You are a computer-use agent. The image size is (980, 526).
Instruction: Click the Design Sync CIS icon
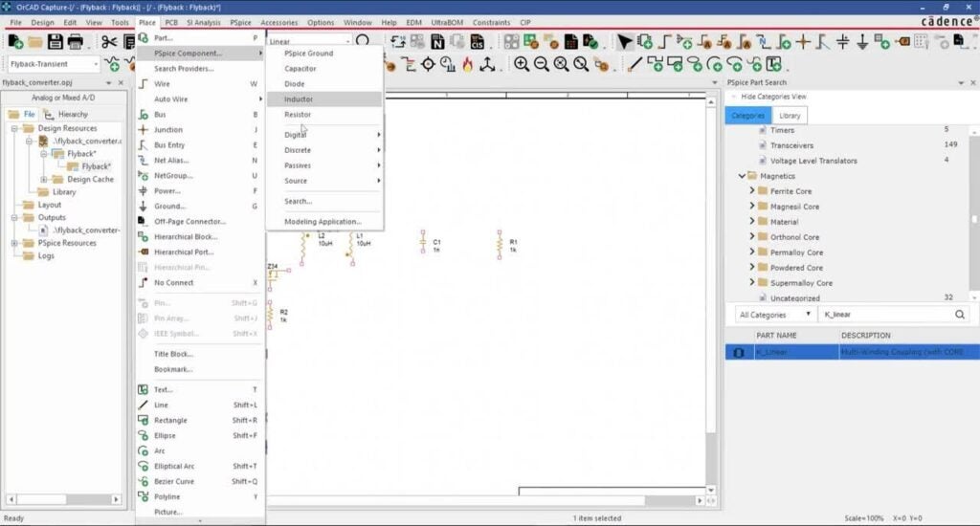pos(477,42)
